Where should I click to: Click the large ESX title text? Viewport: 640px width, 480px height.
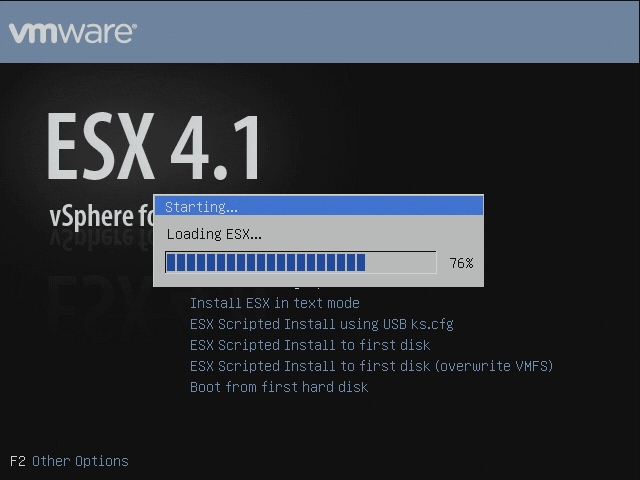coord(98,150)
